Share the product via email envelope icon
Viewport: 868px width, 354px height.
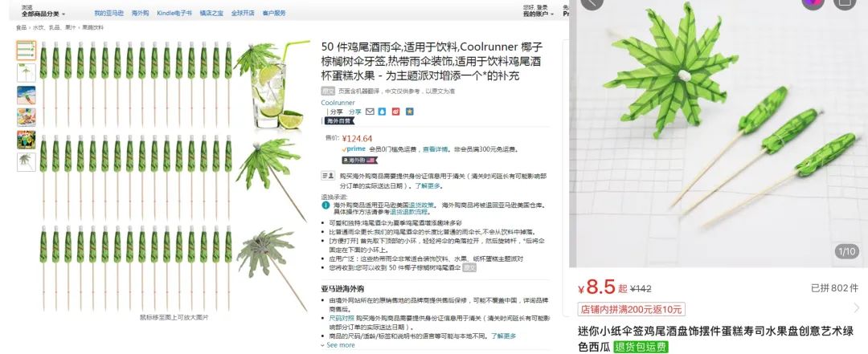coord(370,112)
